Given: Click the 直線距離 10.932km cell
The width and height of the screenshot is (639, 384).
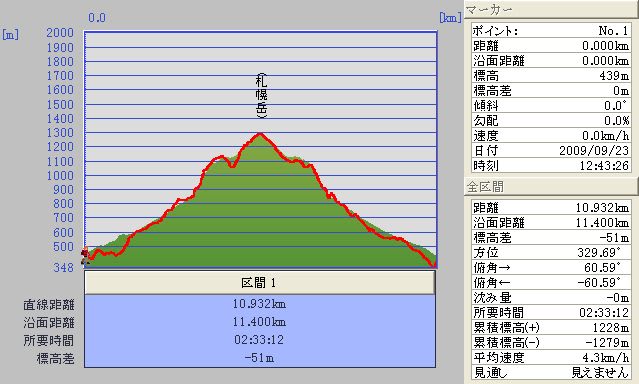Looking at the screenshot, I should click(x=260, y=304).
